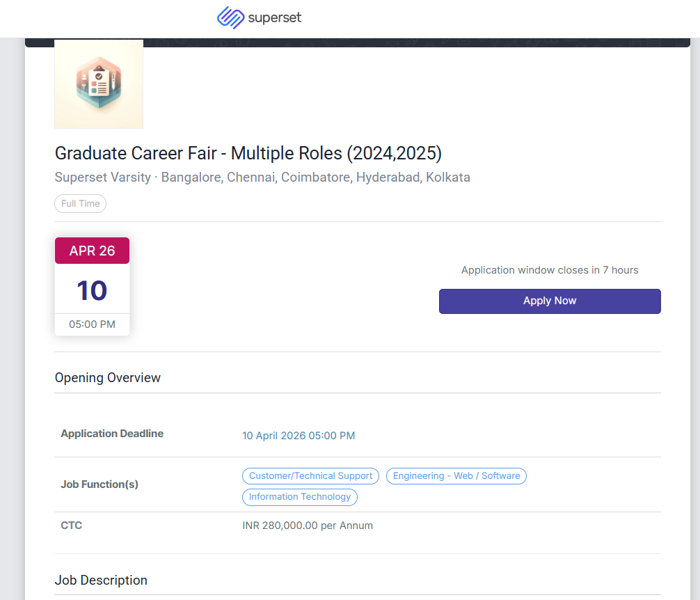Select the Information Technology tag

coord(300,497)
